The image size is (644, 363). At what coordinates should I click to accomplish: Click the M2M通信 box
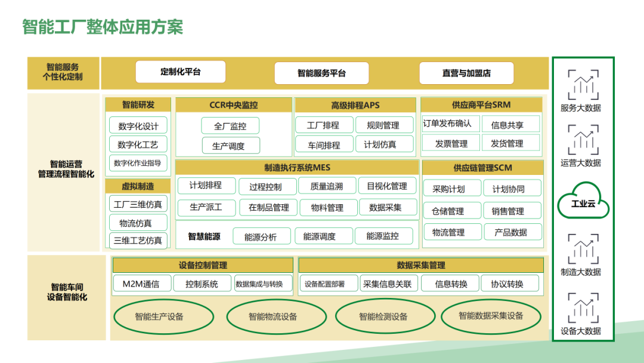142,283
